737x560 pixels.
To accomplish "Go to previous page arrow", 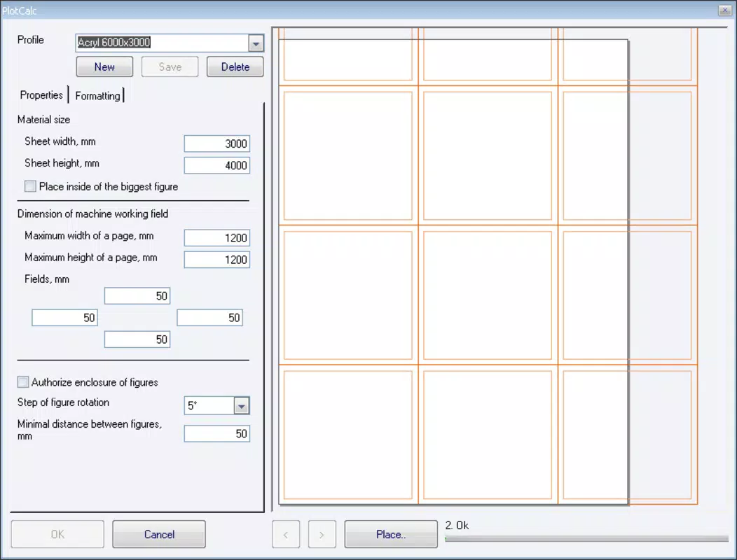I will [286, 534].
